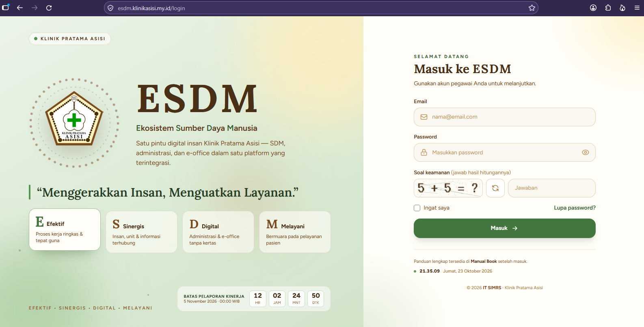Click the ESDM main heading
Image resolution: width=644 pixels, height=327 pixels.
197,99
